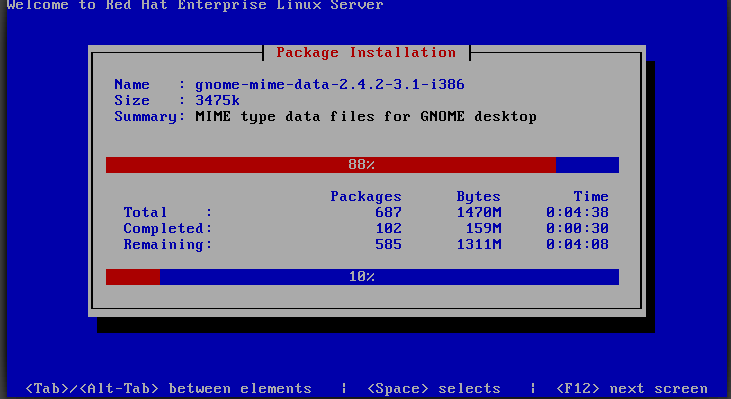The width and height of the screenshot is (731, 399).
Task: Click completed bytes value 159M
Action: coord(483,228)
